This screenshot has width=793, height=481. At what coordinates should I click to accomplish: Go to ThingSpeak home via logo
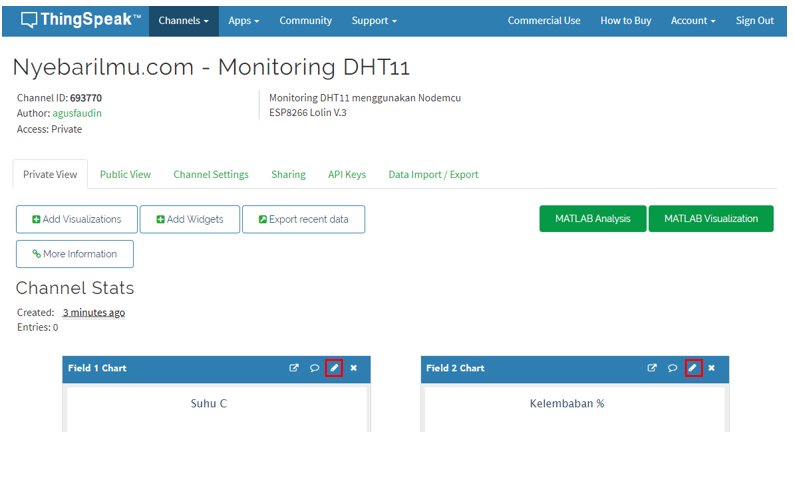tap(81, 20)
